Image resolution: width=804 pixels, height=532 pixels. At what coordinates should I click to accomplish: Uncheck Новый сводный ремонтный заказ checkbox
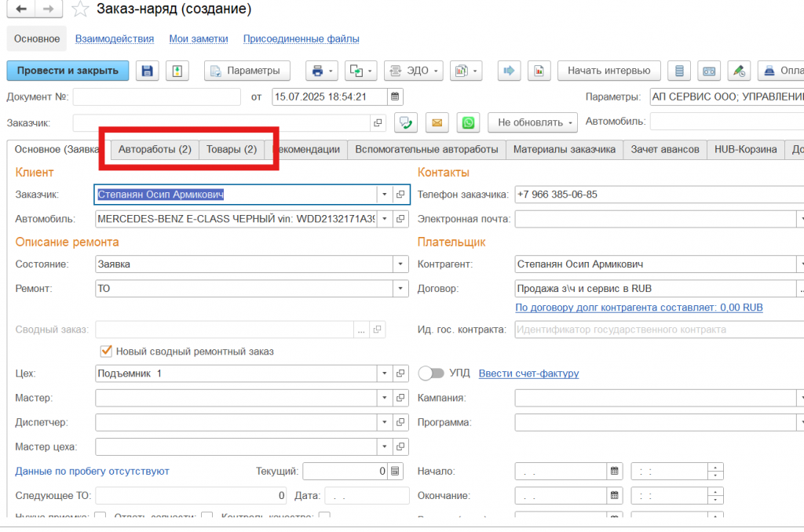[x=106, y=351]
